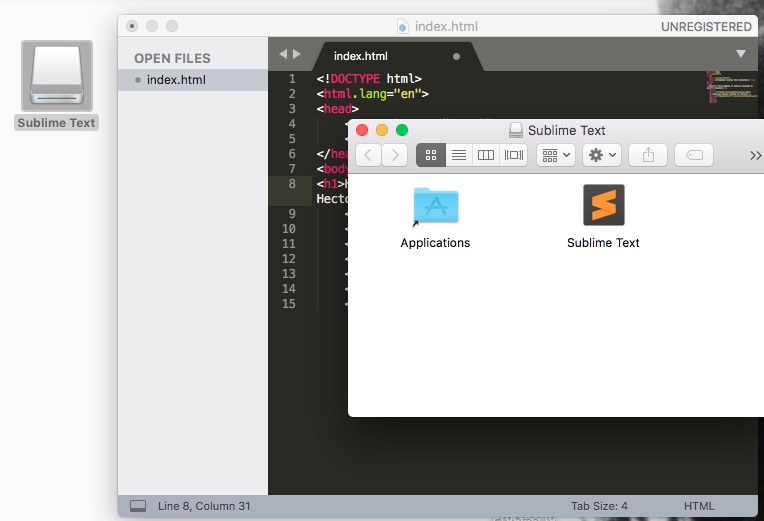Select the Sublime Text app icon in Finder
This screenshot has width=764, height=521.
[604, 205]
